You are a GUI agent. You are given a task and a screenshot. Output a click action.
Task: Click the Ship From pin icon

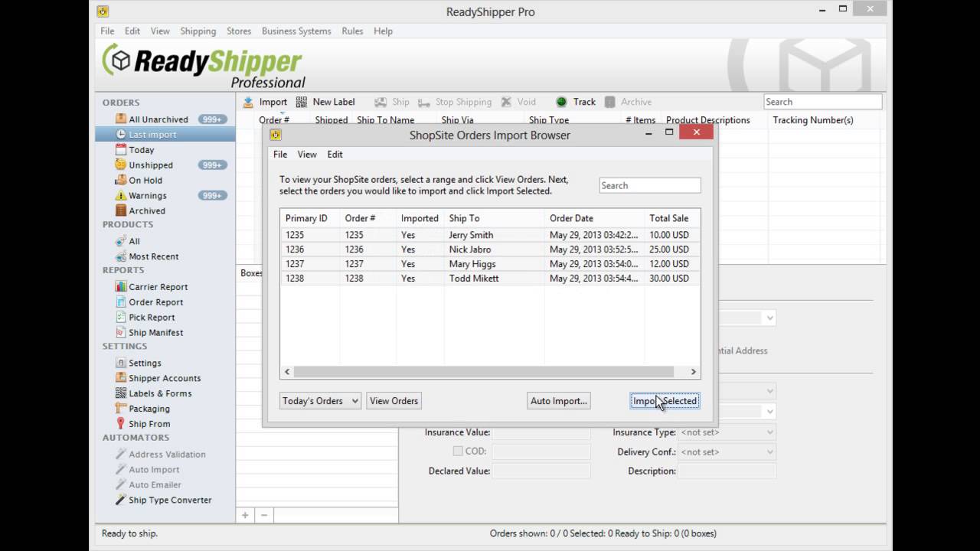click(x=121, y=424)
